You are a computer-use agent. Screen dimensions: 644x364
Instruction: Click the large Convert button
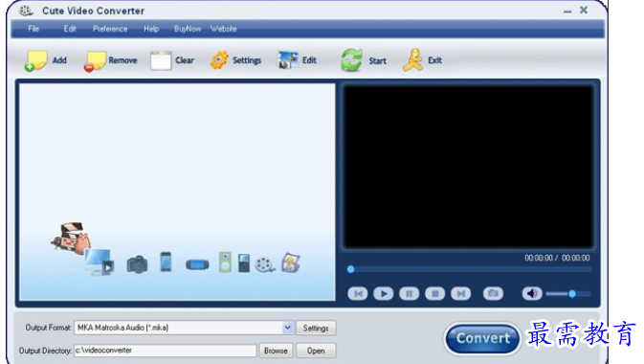pos(482,338)
